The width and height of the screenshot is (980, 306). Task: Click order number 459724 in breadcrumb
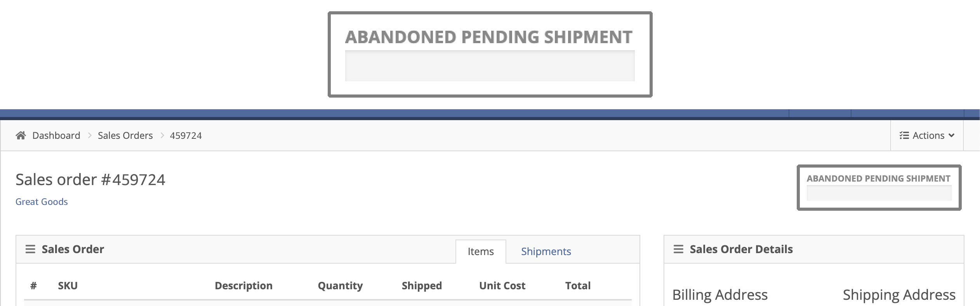(186, 135)
